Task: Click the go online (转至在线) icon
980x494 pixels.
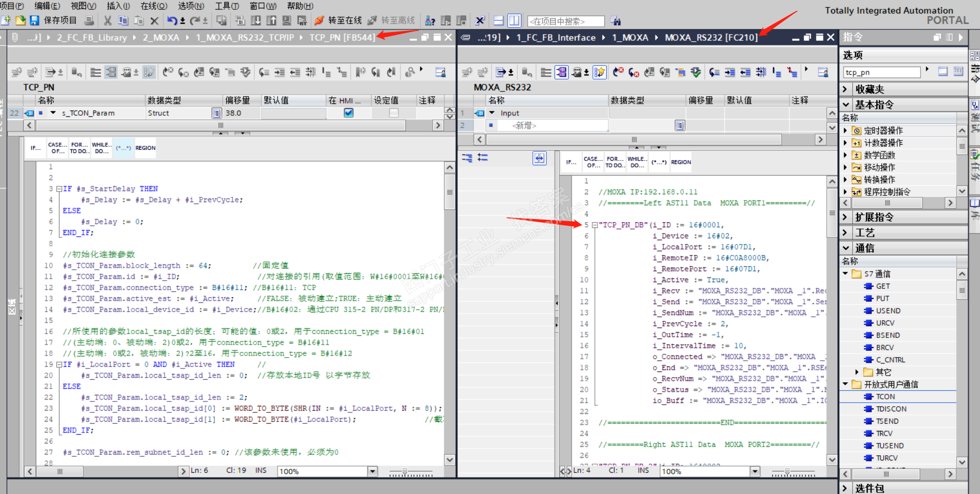Action: coord(319,21)
